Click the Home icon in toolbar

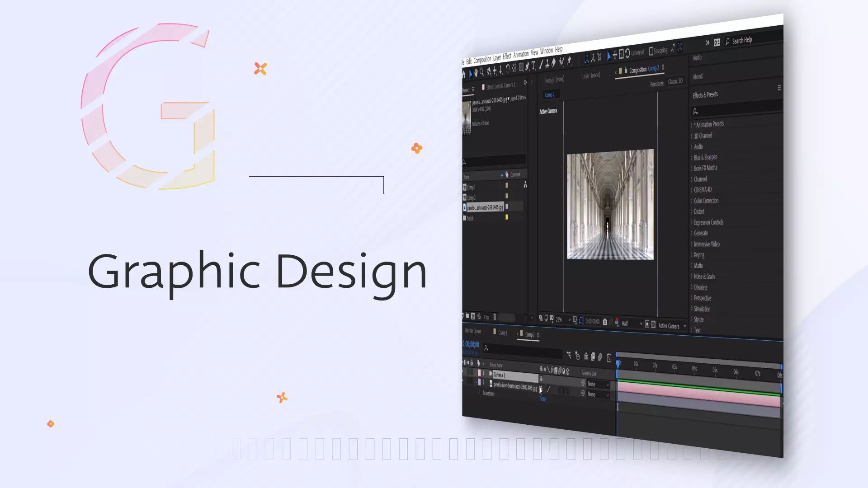464,74
